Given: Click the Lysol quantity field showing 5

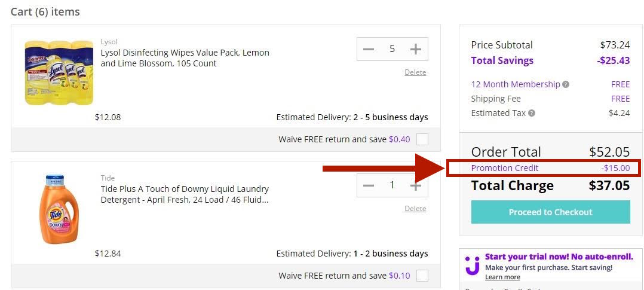Looking at the screenshot, I should [392, 49].
